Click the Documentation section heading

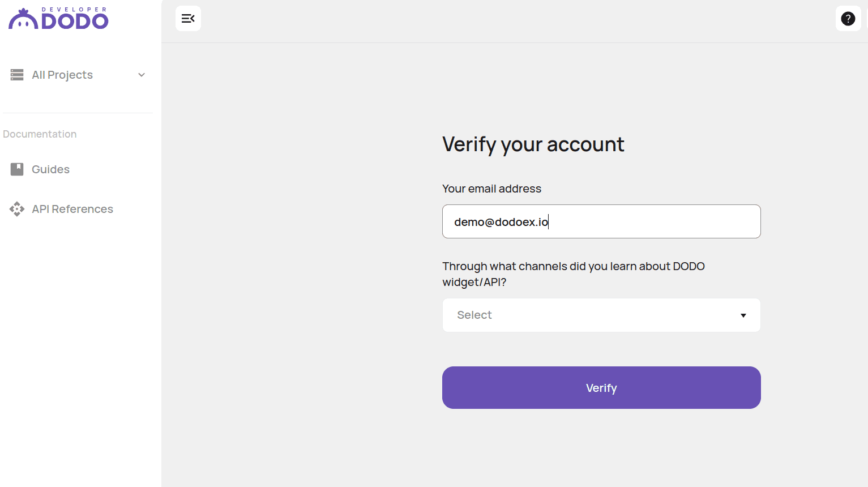coord(40,134)
